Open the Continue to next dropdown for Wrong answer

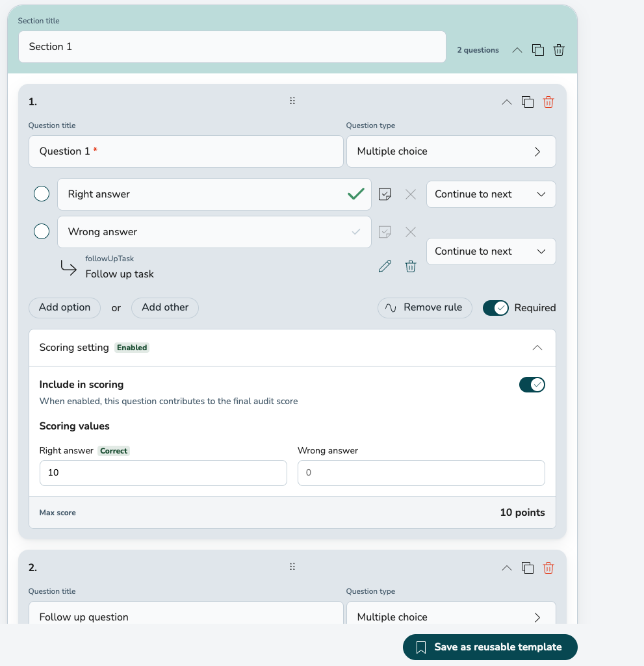point(491,251)
